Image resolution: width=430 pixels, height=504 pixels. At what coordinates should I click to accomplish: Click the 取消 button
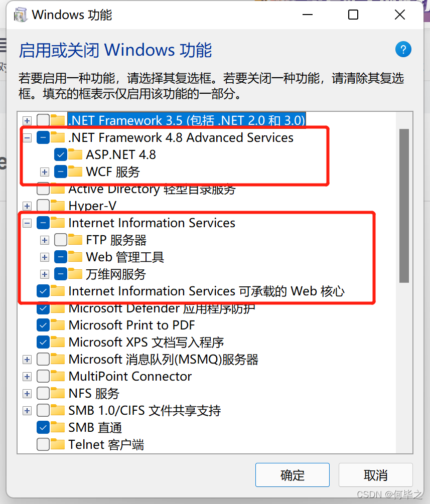coord(376,475)
